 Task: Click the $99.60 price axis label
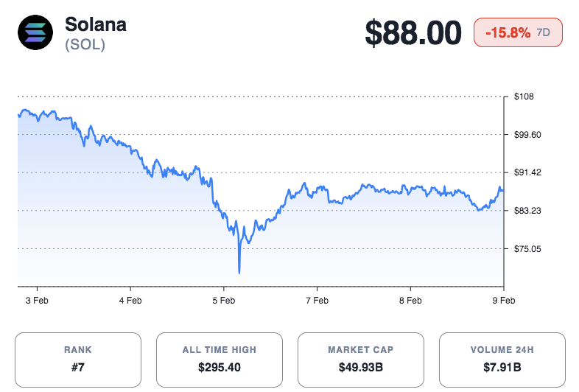(x=528, y=134)
